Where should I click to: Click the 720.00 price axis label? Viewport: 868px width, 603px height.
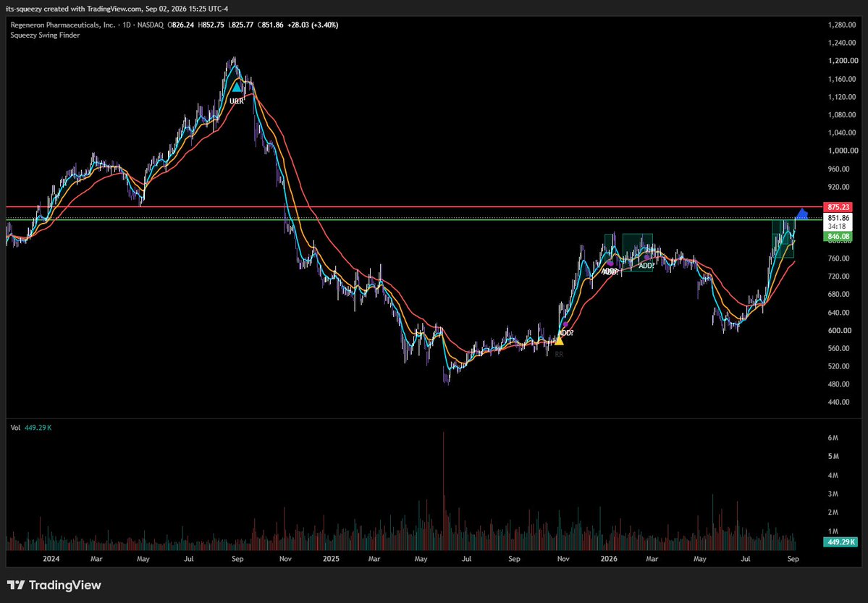[x=839, y=277]
